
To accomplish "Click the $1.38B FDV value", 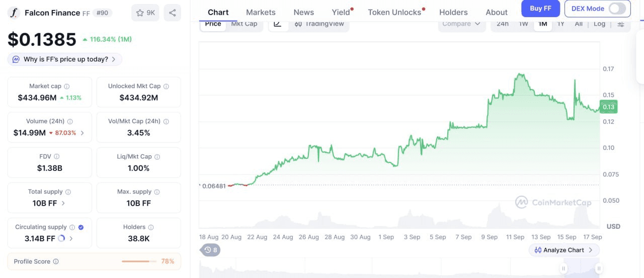I will pos(50,168).
